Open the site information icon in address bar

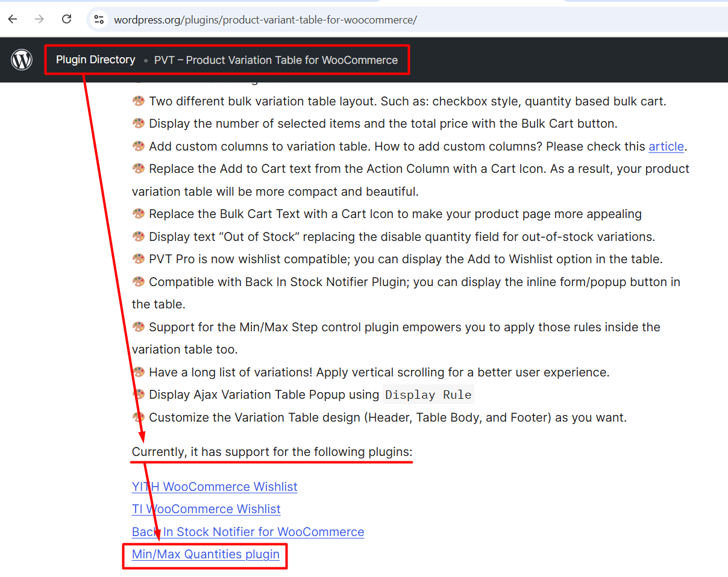coord(99,19)
